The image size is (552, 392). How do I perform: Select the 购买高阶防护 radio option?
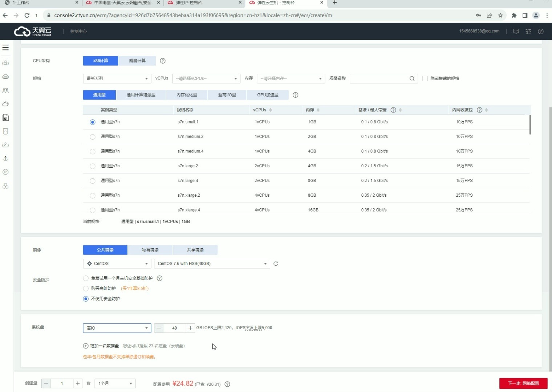[x=86, y=289]
